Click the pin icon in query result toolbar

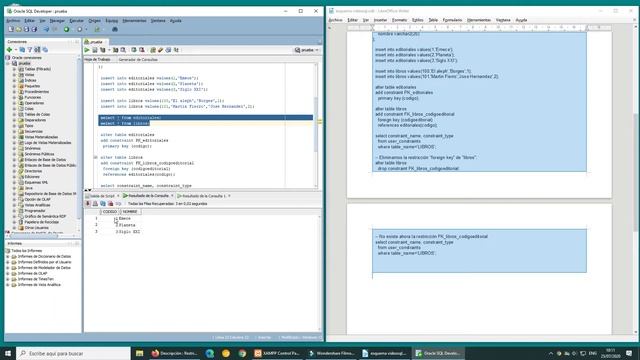[x=88, y=203]
